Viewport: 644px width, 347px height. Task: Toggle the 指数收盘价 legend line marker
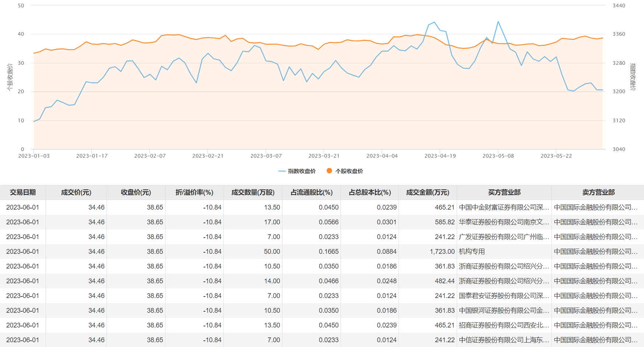coord(282,171)
